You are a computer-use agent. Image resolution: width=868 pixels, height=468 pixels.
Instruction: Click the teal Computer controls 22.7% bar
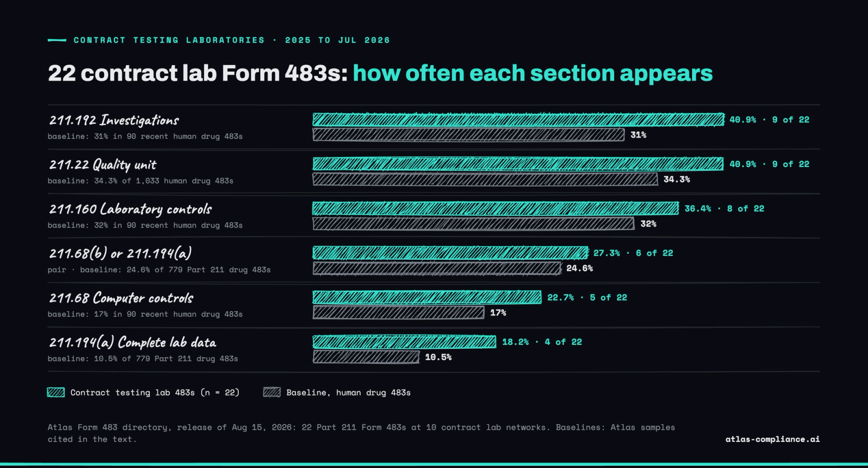tap(427, 297)
